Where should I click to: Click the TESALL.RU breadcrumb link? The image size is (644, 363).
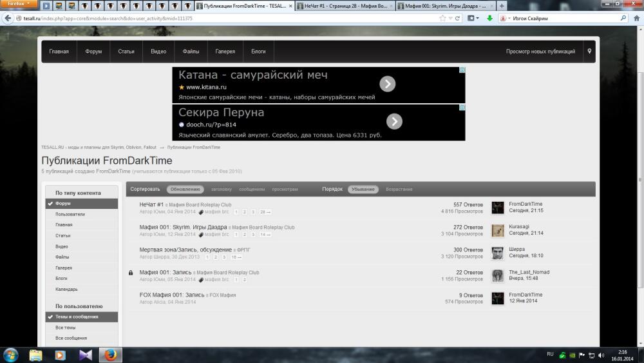click(99, 147)
